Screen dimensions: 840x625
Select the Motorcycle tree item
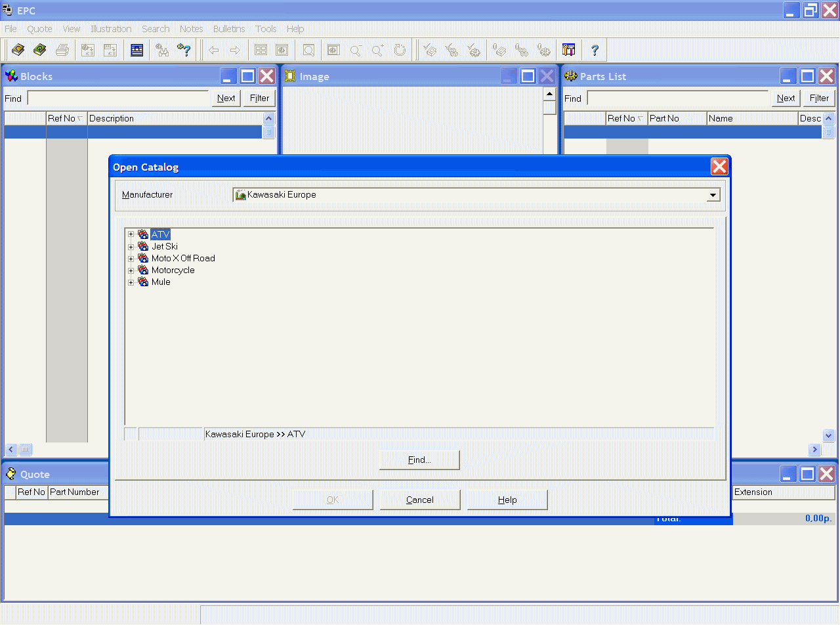pyautogui.click(x=173, y=270)
